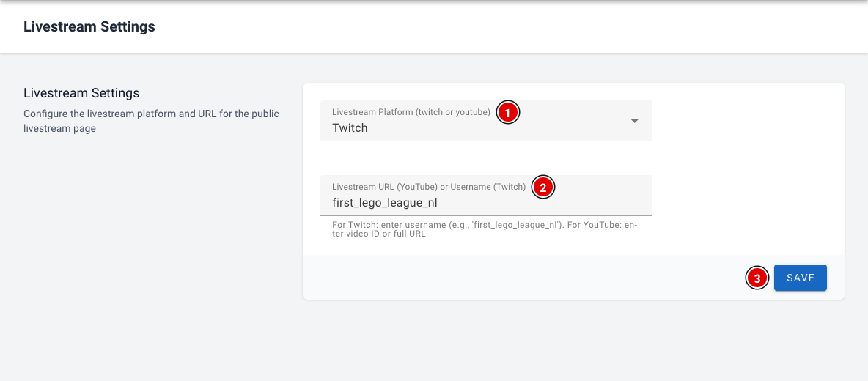The width and height of the screenshot is (868, 381).
Task: Click the 'Livestream Settings' section heading
Action: tap(81, 92)
